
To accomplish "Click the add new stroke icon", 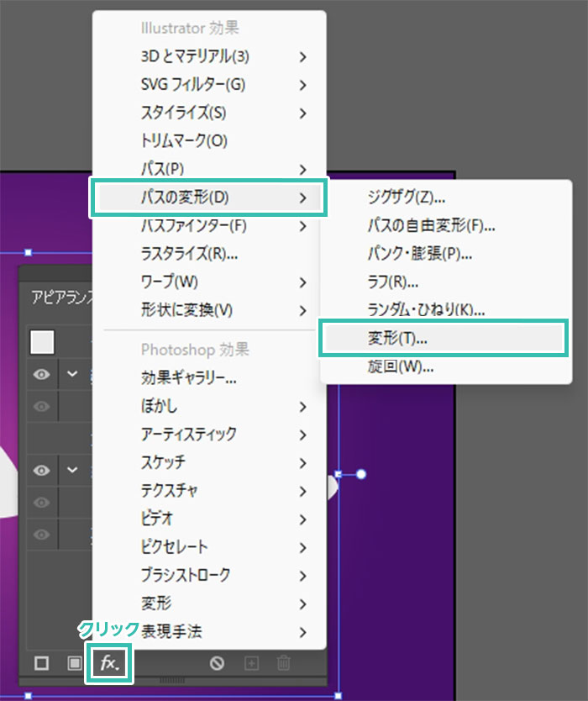I will pyautogui.click(x=41, y=663).
